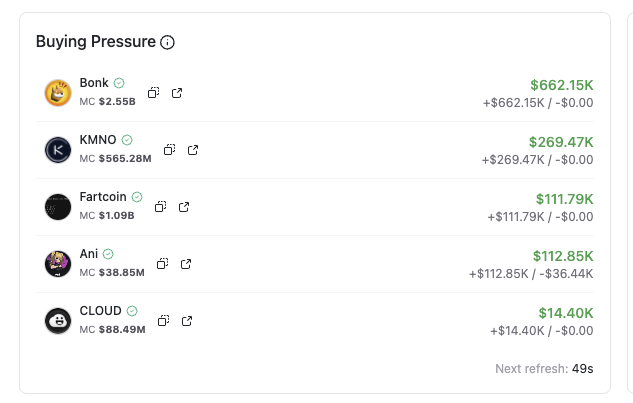Click the CLOUD token logo
The height and width of the screenshot is (403, 633).
58,321
